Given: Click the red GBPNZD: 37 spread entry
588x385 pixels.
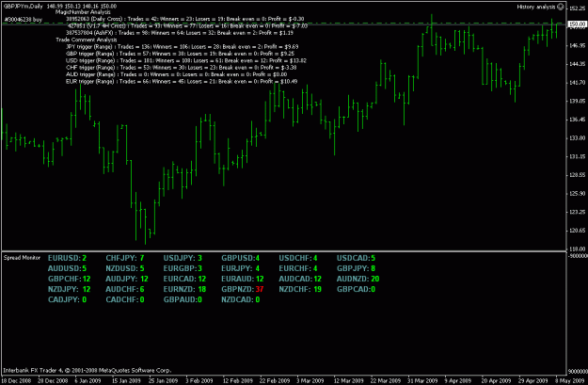Looking at the screenshot, I should (x=243, y=289).
